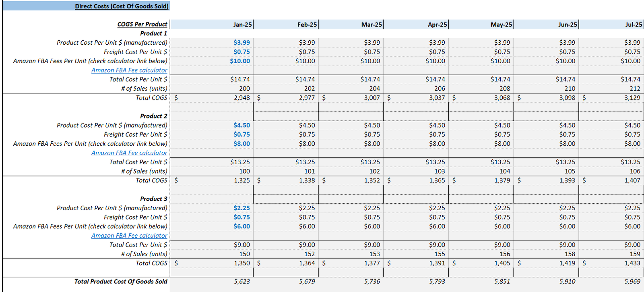Click Product 3 Amazon FBA fee $6.00 in Jan-25
Screen dimensions: 644x292
[242, 226]
